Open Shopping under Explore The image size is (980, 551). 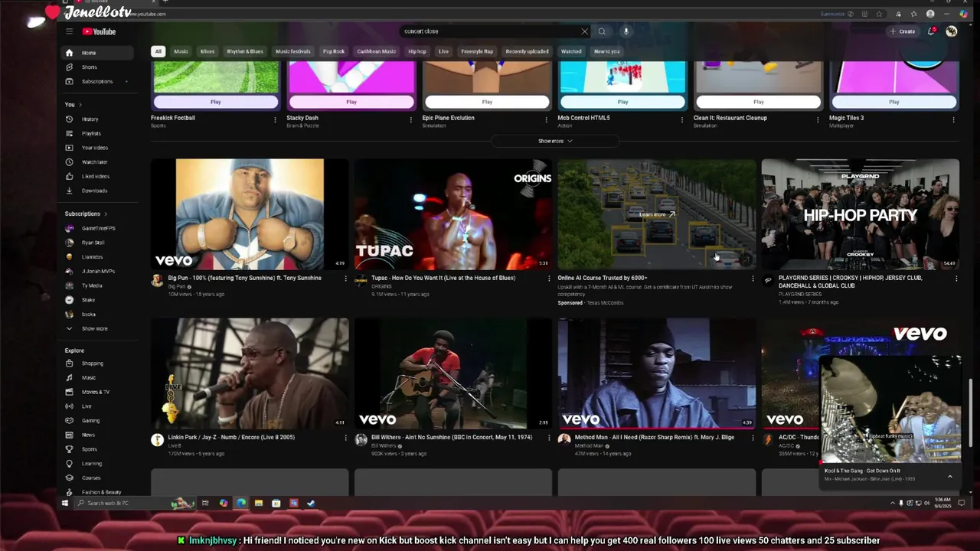click(x=92, y=364)
